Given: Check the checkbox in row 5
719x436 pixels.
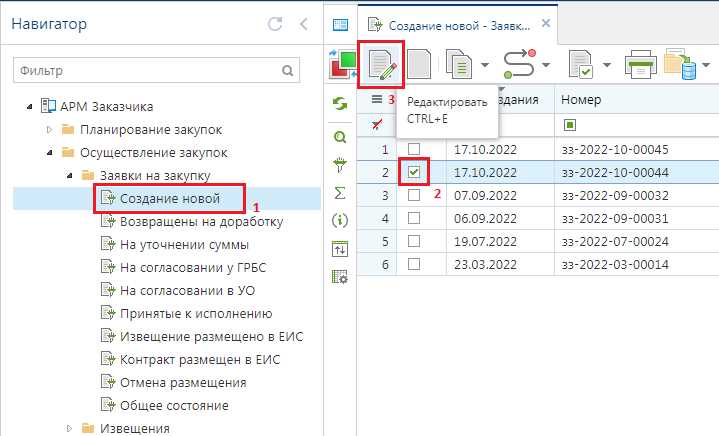Looking at the screenshot, I should 414,241.
